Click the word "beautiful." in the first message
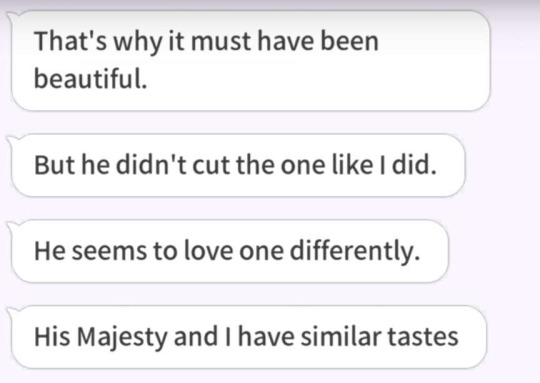This screenshot has width=540, height=383. pos(91,79)
